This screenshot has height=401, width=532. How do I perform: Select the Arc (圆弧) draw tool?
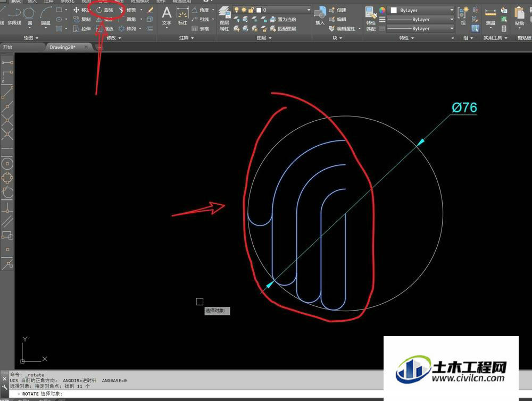coord(45,15)
